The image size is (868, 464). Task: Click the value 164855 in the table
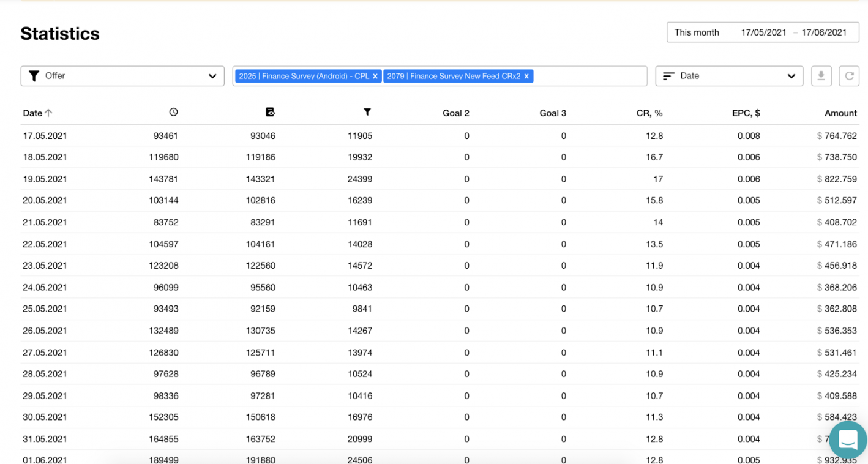coord(163,439)
